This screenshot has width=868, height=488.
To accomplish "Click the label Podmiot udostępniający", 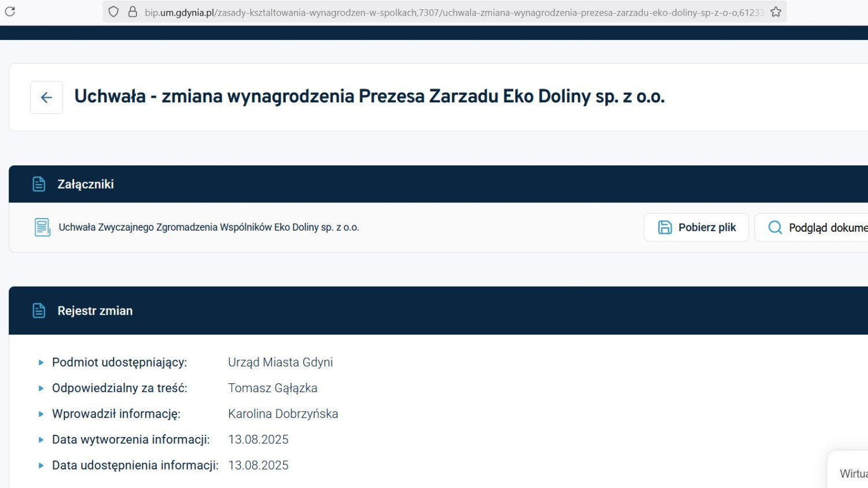I will click(x=120, y=363).
